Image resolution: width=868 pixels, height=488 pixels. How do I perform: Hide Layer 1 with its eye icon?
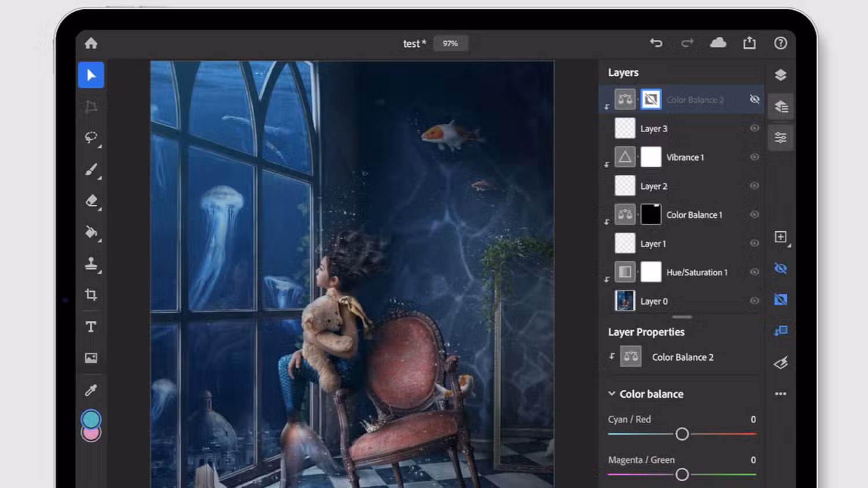(755, 243)
